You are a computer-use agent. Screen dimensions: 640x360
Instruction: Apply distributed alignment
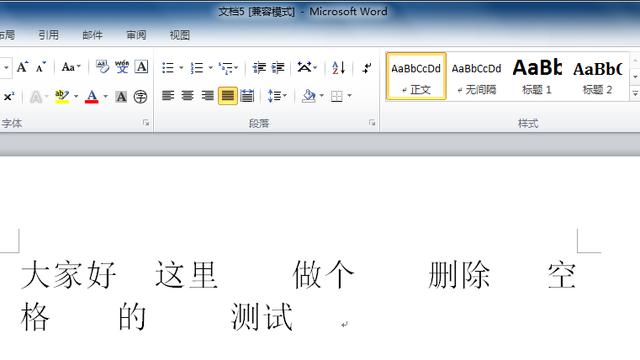tap(247, 96)
